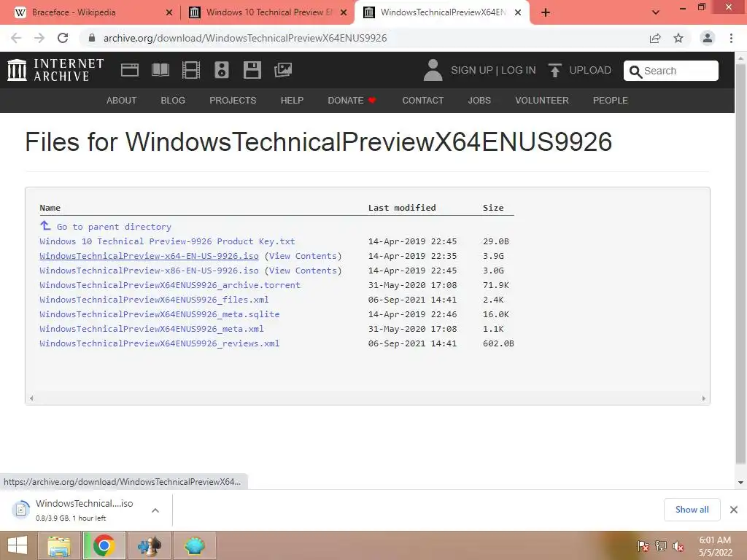747x560 pixels.
Task: Open the Images icon
Action: point(283,70)
